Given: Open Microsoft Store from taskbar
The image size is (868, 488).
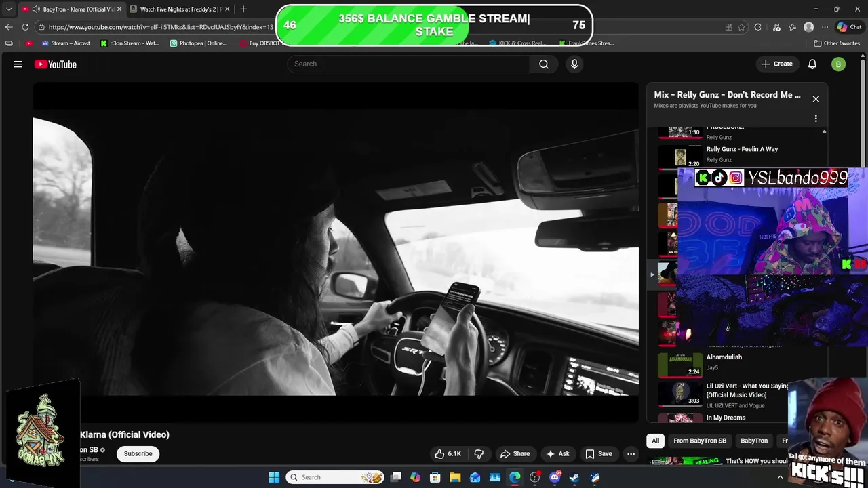Looking at the screenshot, I should [x=435, y=477].
